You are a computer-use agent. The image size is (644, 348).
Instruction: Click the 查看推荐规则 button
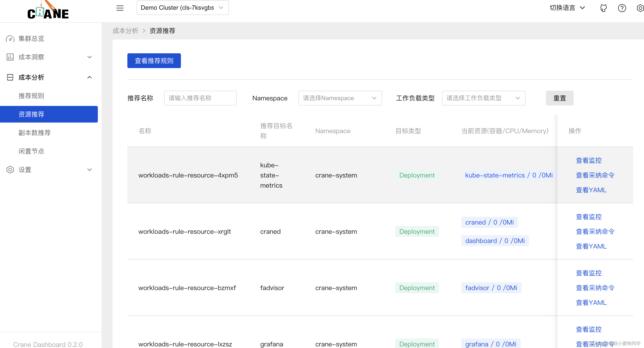point(154,61)
